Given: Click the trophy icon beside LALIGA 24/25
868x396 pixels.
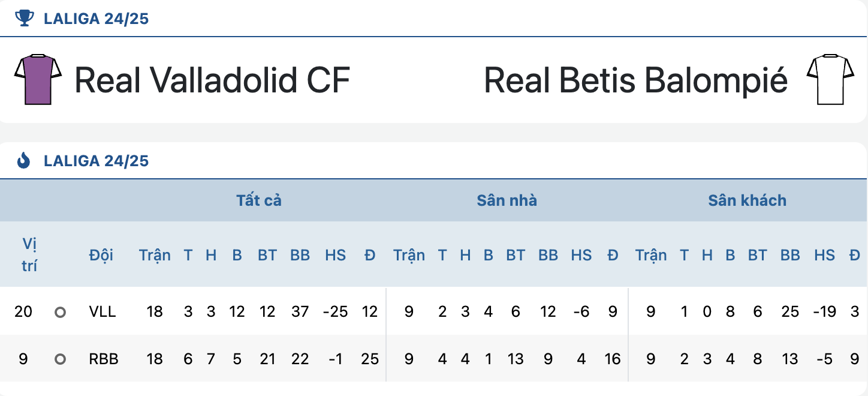Looking at the screenshot, I should [x=24, y=19].
